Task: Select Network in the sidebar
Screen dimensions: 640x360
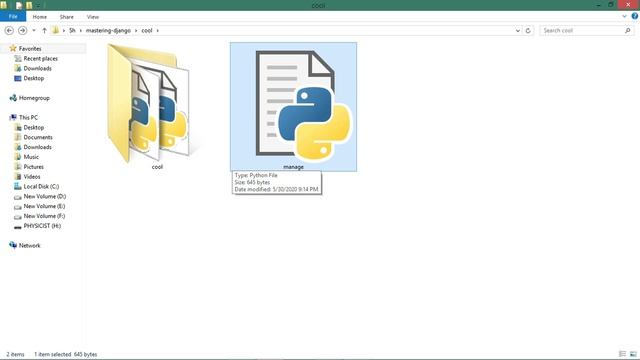Action: point(29,245)
